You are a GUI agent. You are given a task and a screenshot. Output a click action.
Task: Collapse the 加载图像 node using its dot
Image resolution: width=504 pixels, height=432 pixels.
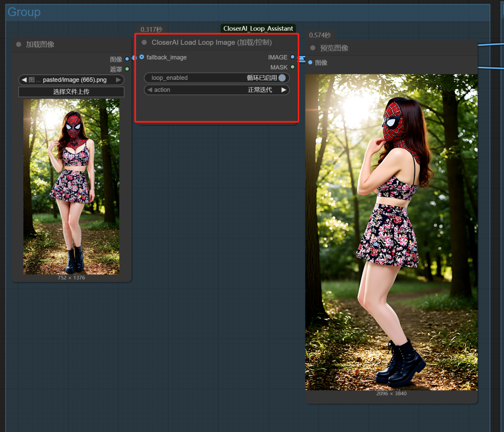(19, 44)
